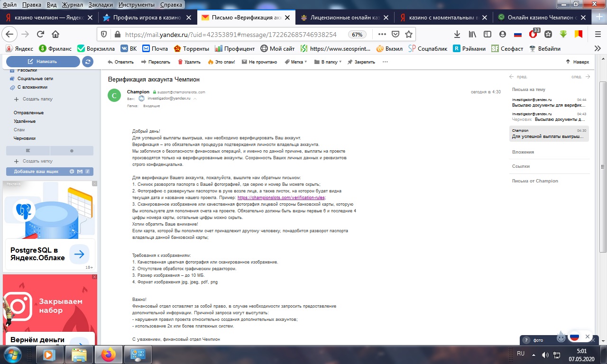The image size is (607, 364).
Task: Switch to the 'Лицензионные онлайн' tab
Action: (345, 18)
